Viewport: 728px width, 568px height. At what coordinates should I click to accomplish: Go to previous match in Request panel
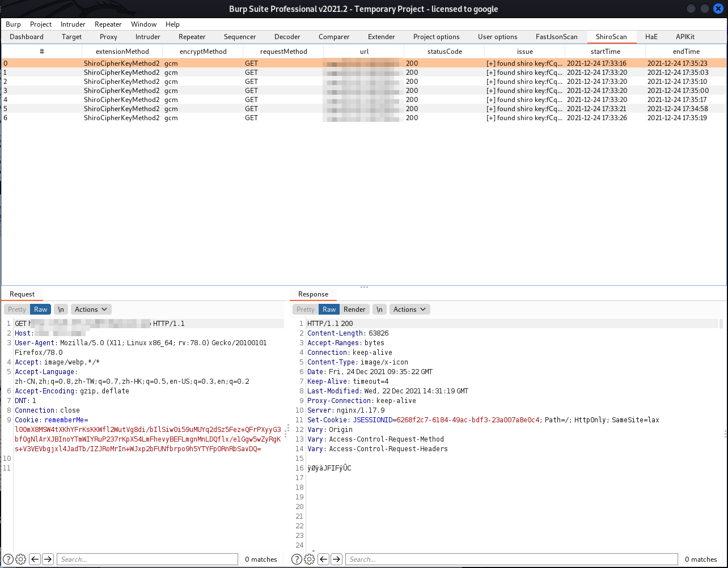point(35,559)
